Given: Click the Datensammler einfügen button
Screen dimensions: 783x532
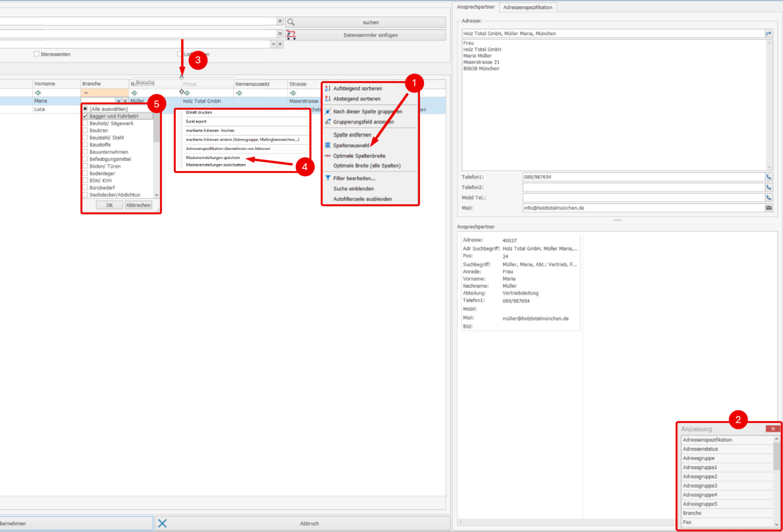Looking at the screenshot, I should pyautogui.click(x=366, y=35).
